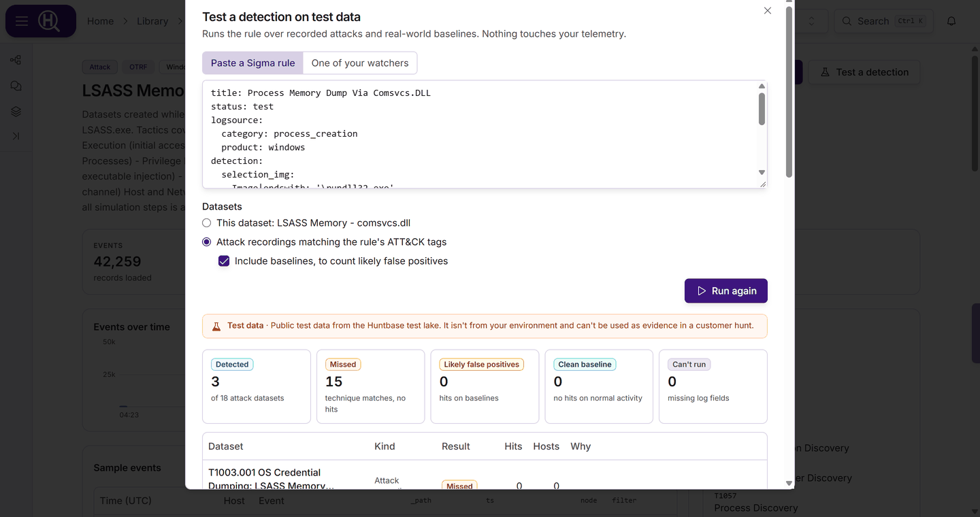980x517 pixels.
Task: Click the Missed badge in the summary card
Action: pos(342,365)
